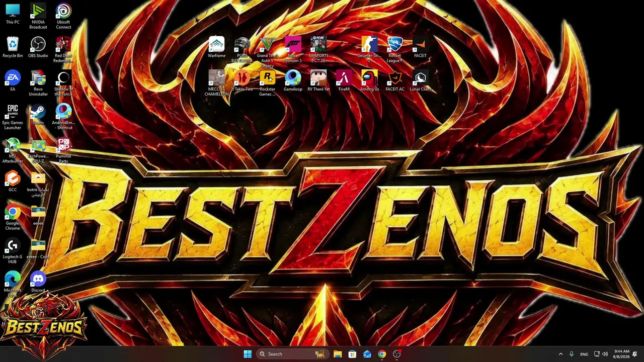Select the file named eeeee

coord(38,215)
